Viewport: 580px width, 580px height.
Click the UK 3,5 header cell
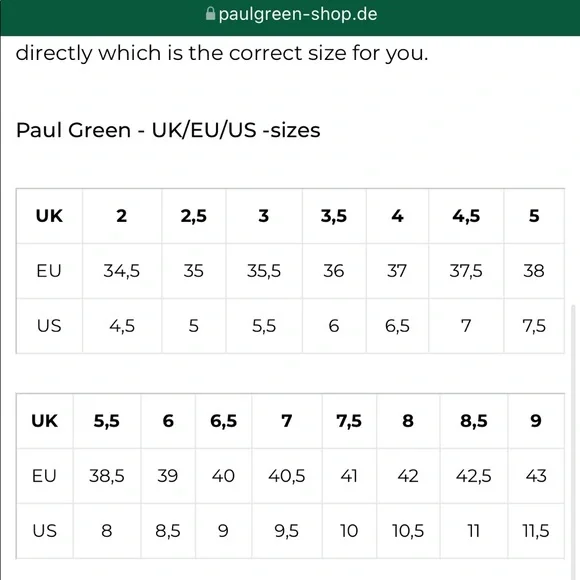click(x=334, y=216)
